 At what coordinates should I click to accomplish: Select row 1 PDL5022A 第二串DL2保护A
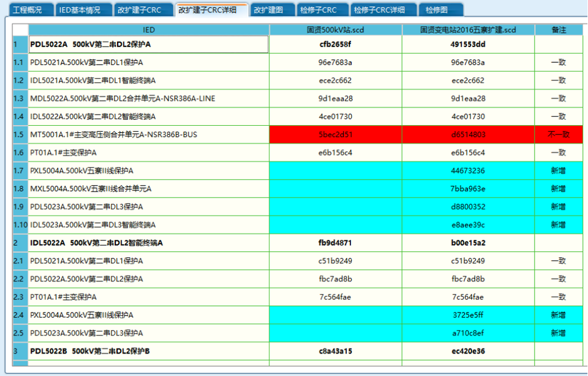click(149, 44)
